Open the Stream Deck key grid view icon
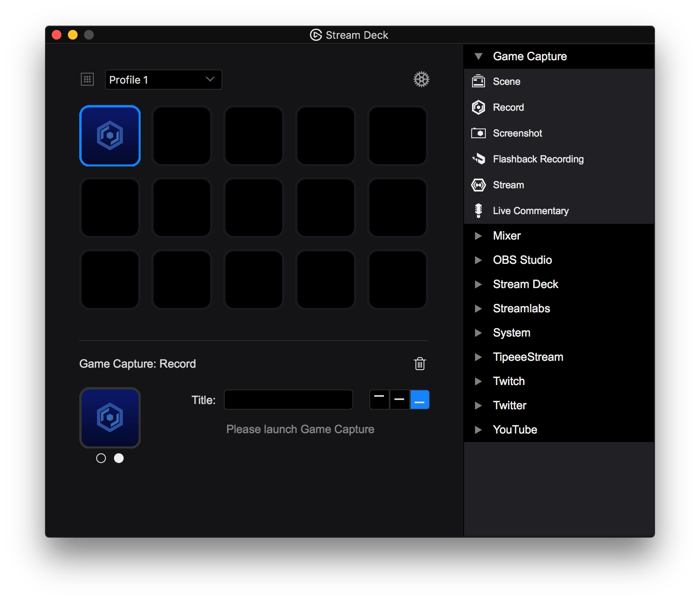Image resolution: width=700 pixels, height=602 pixels. (87, 79)
